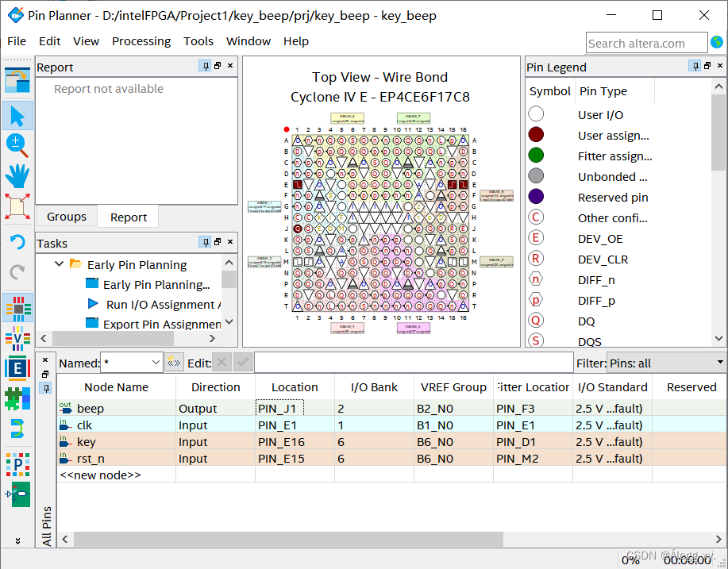Click the fit-in-window full screen tool
Screen dimensions: 728x569
[x=17, y=206]
